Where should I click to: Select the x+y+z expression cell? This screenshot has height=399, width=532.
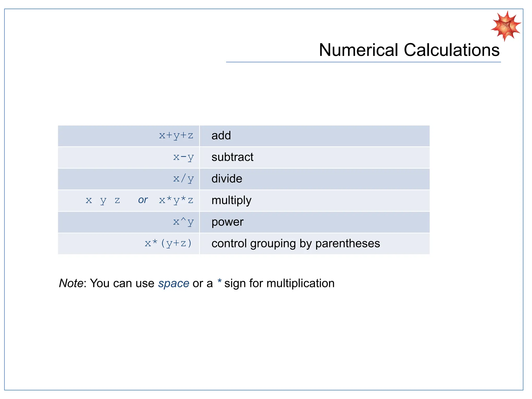click(x=176, y=136)
